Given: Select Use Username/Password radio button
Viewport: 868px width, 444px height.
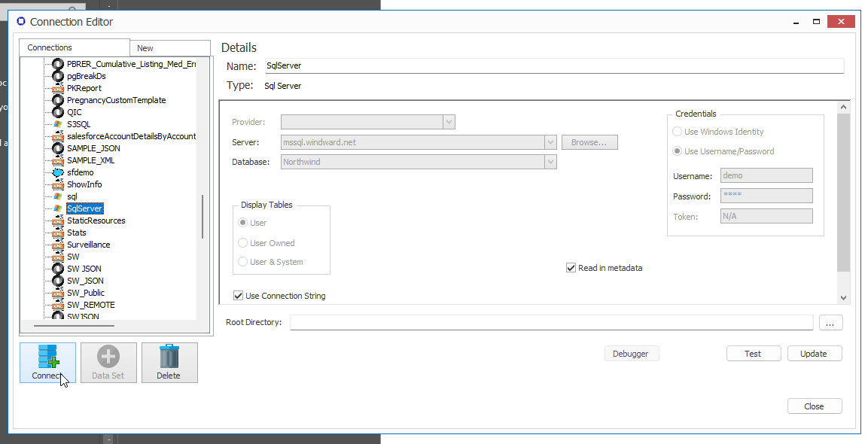Looking at the screenshot, I should (677, 151).
